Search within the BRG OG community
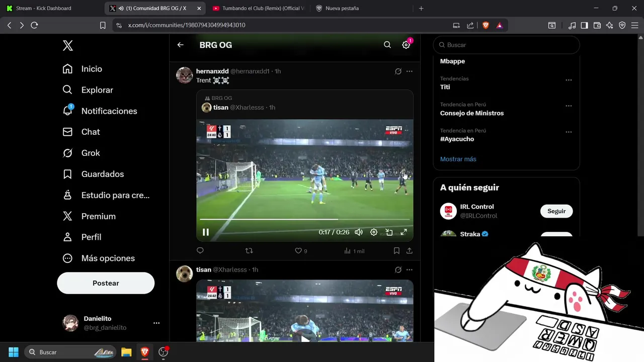Image resolution: width=644 pixels, height=362 pixels. [x=387, y=45]
